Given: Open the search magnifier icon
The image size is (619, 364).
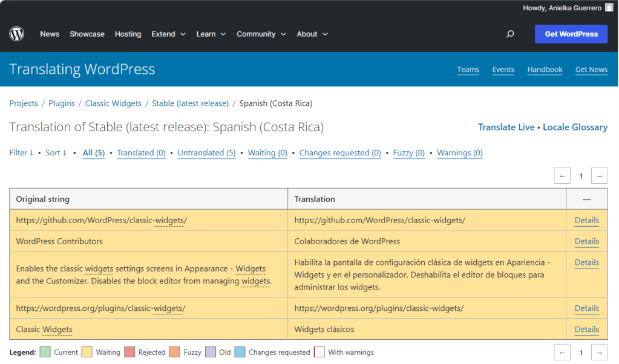Looking at the screenshot, I should point(510,34).
